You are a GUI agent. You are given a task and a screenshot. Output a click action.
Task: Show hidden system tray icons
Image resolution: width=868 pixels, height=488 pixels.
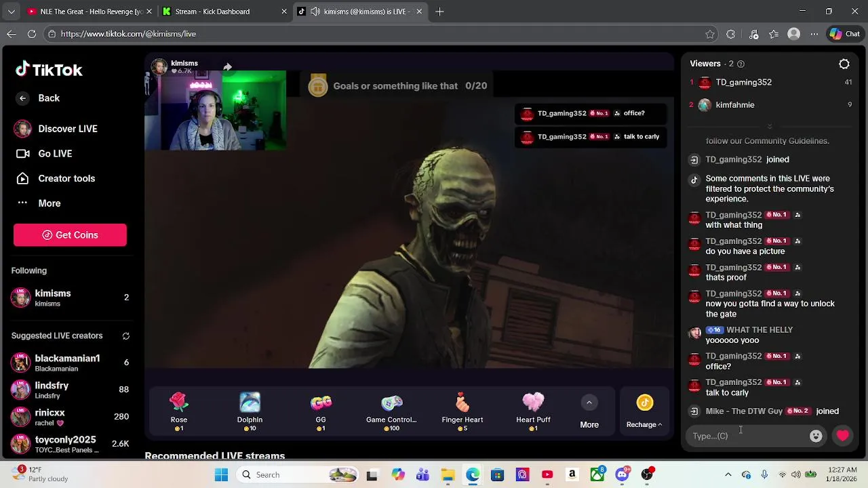[728, 474]
